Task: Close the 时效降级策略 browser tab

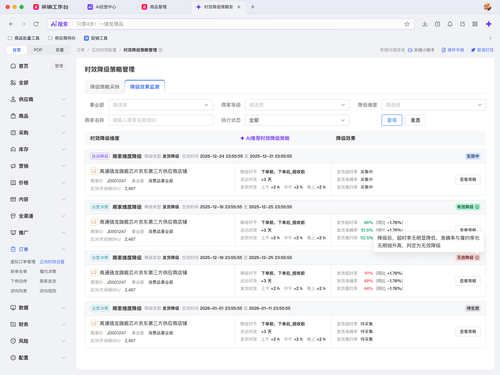Action: click(239, 7)
